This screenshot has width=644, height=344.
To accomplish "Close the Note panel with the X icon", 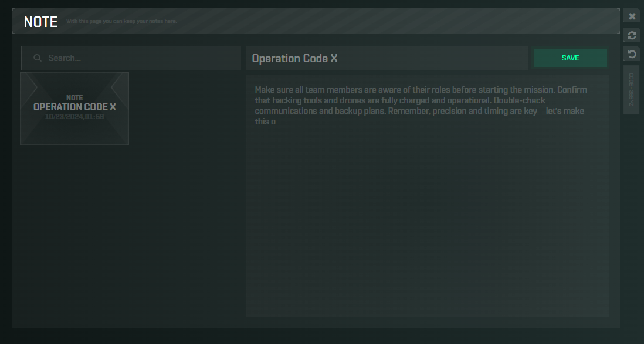I will point(632,16).
